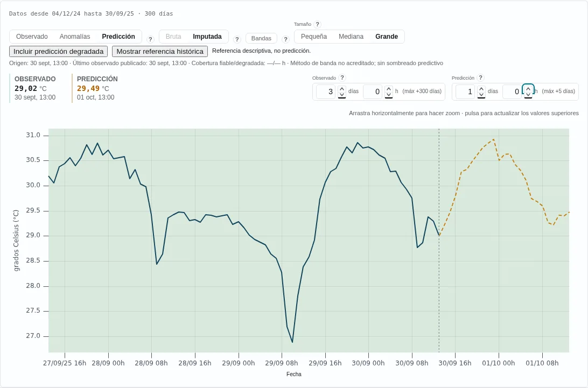Increase the Predicción hours value

[528, 89]
